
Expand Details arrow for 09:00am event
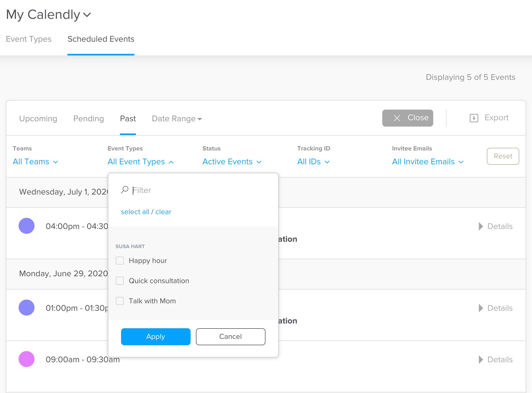481,360
